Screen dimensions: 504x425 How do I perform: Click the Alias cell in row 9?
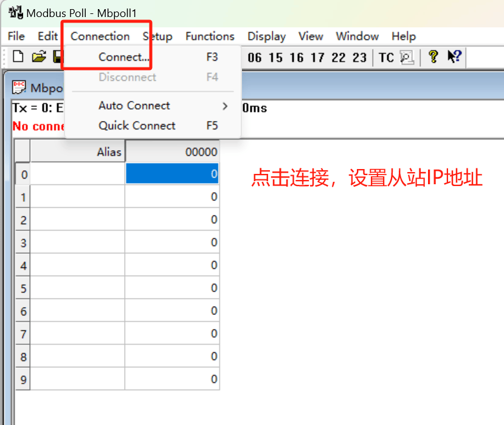(x=77, y=379)
